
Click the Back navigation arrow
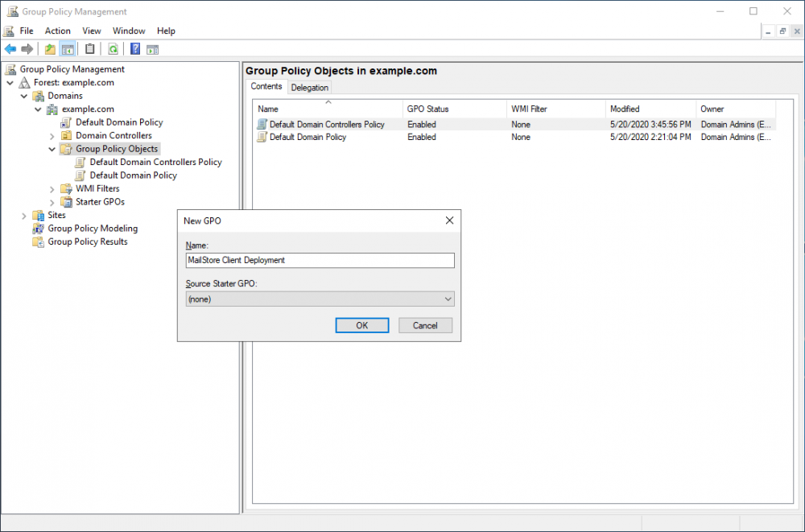10,48
